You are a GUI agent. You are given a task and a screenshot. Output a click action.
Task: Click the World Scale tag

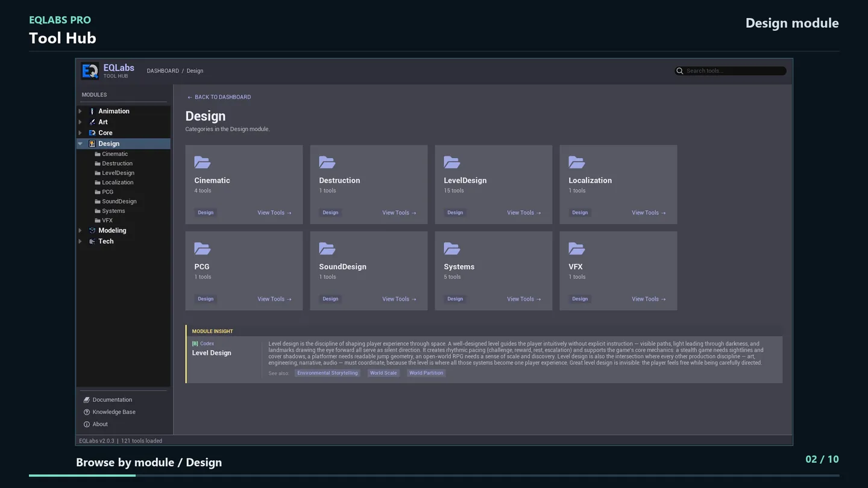click(383, 374)
